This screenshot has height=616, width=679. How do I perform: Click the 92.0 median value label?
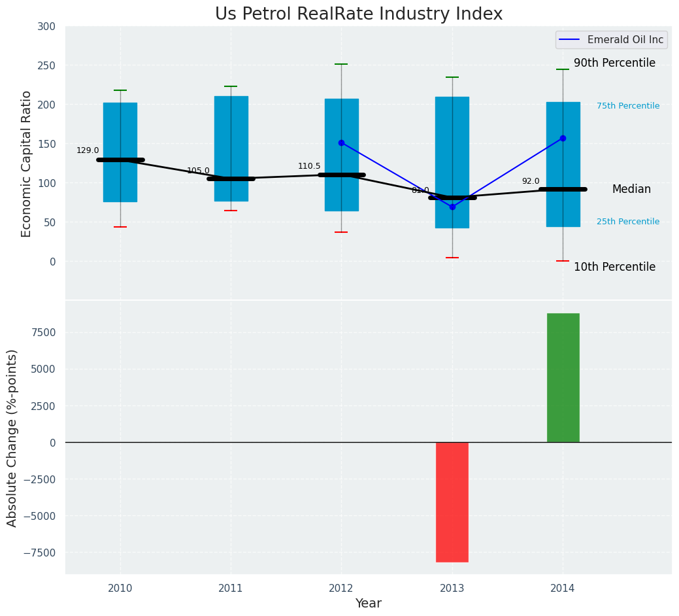pos(531,181)
